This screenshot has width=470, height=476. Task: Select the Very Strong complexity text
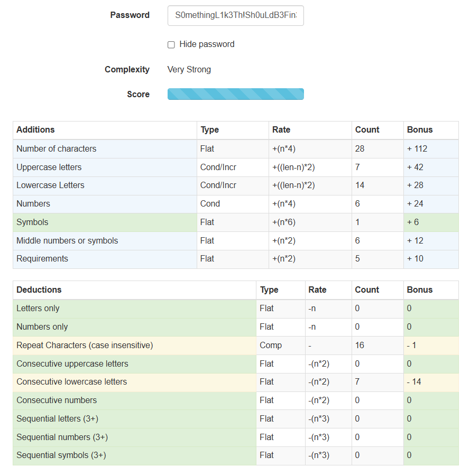pyautogui.click(x=189, y=69)
